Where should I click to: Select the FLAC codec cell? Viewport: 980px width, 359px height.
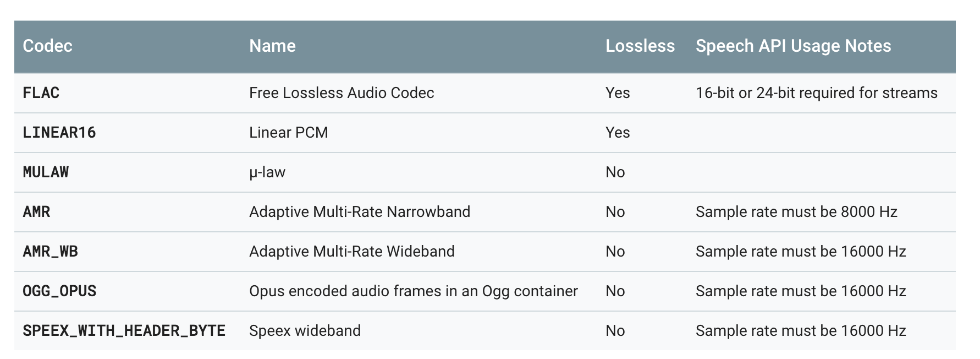click(x=41, y=93)
